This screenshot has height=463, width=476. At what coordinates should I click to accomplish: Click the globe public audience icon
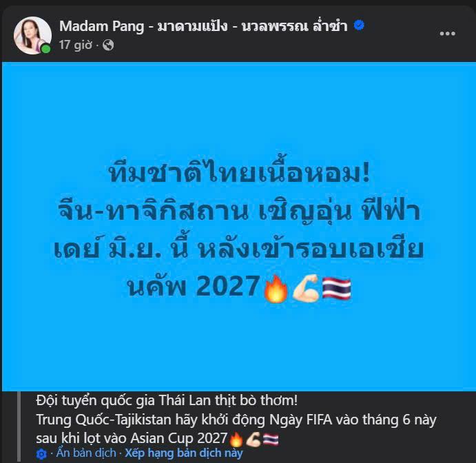[x=108, y=45]
